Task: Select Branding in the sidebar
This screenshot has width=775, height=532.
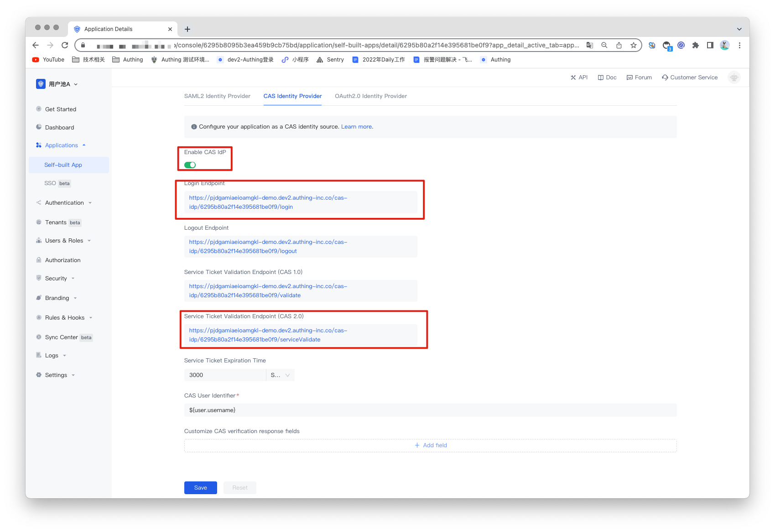Action: point(58,298)
